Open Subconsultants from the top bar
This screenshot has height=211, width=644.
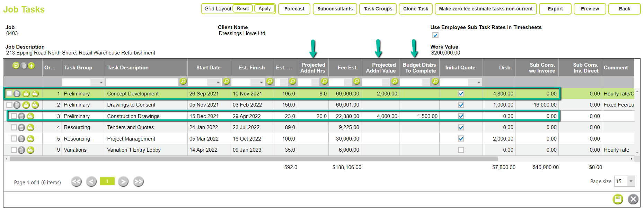click(x=335, y=9)
